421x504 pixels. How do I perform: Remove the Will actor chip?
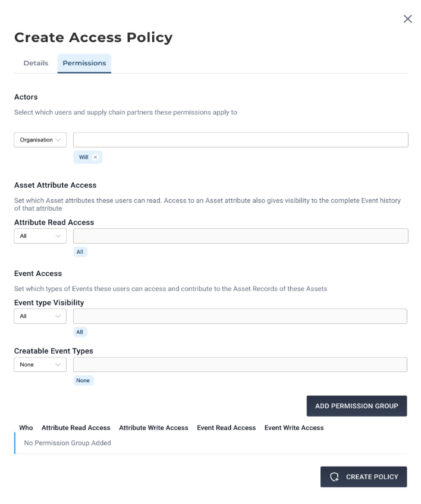95,157
